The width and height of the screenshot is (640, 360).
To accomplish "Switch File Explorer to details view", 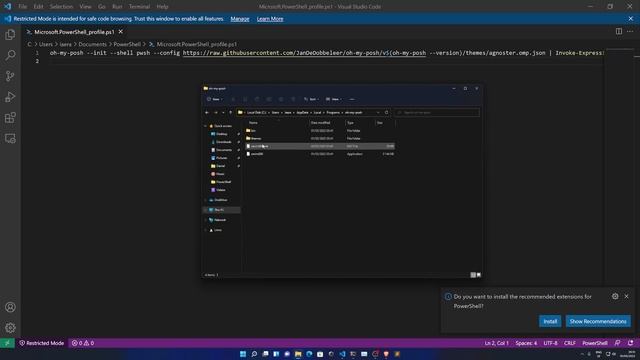I will [x=473, y=275].
